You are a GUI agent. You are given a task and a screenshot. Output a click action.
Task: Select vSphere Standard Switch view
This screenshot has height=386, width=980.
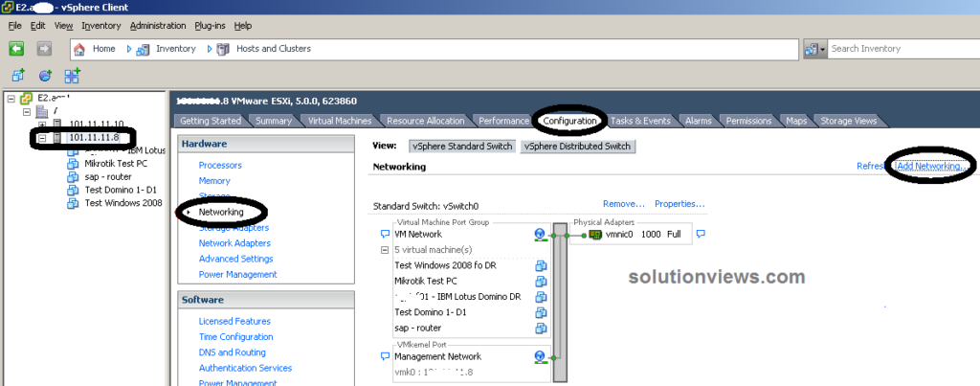(462, 147)
